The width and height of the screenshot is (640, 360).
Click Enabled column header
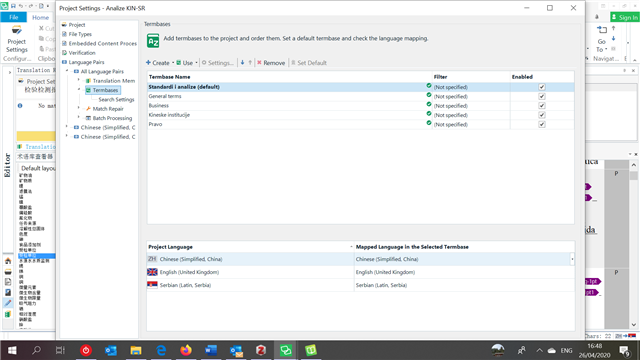[x=542, y=77]
